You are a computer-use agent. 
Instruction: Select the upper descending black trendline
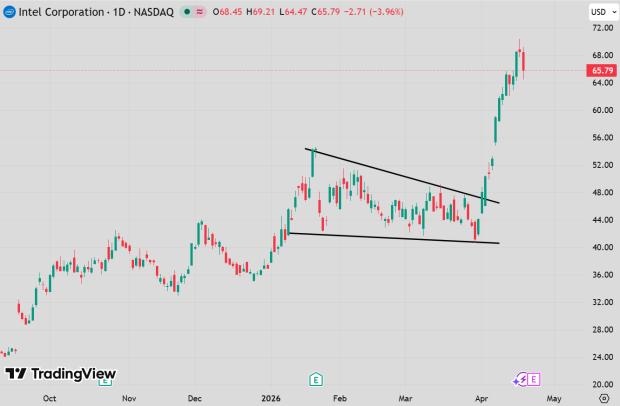[402, 176]
